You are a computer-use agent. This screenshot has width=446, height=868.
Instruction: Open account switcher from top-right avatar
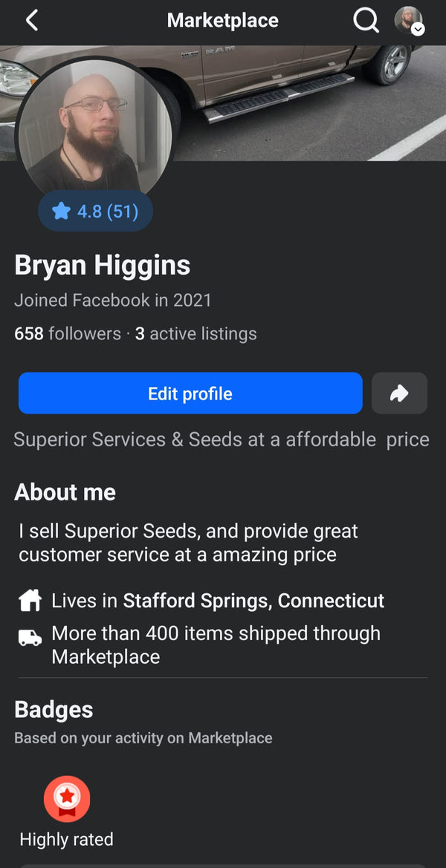408,20
